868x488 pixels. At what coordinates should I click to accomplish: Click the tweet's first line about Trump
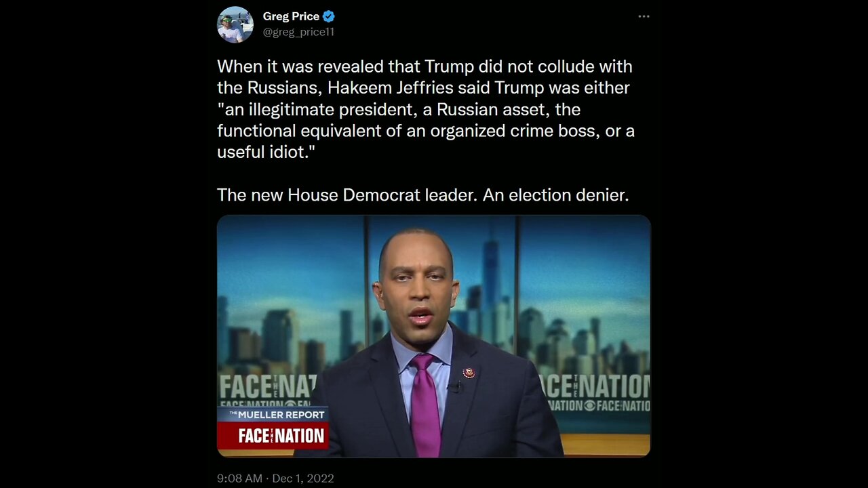(x=425, y=66)
